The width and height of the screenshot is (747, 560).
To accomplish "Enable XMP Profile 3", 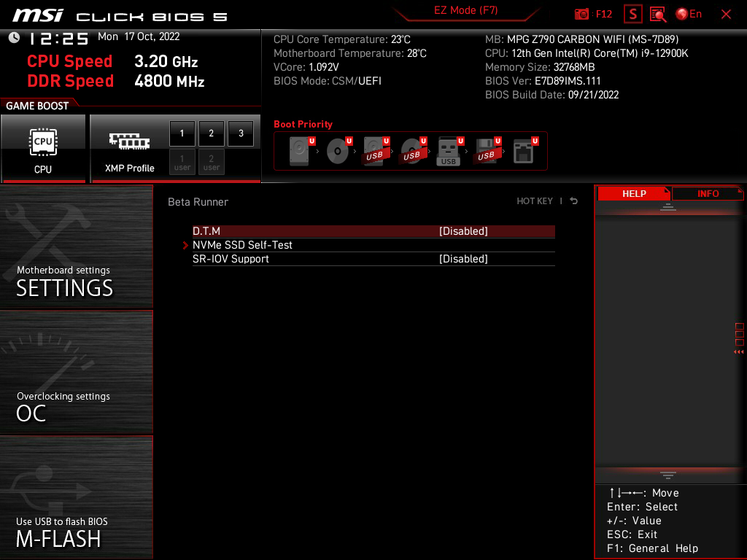I will 241,134.
